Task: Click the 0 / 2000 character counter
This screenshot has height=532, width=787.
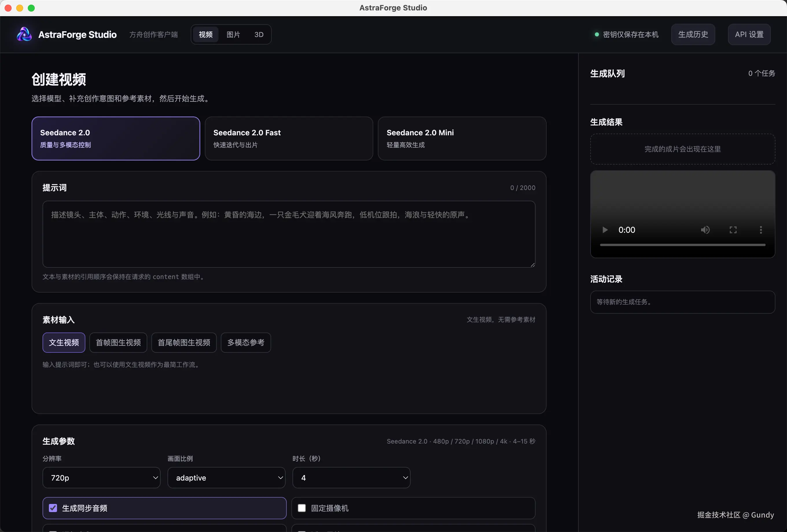Action: tap(523, 188)
